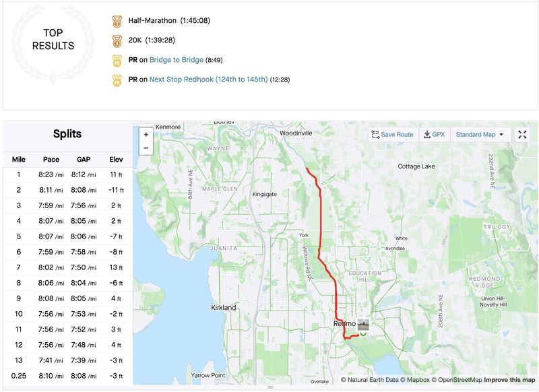
Task: Click the GAP column header
Action: click(84, 160)
